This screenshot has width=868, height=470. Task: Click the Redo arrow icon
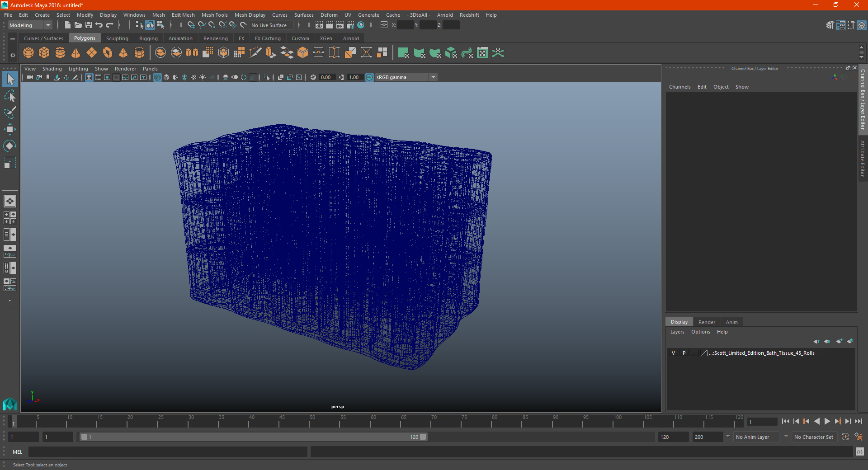point(109,25)
